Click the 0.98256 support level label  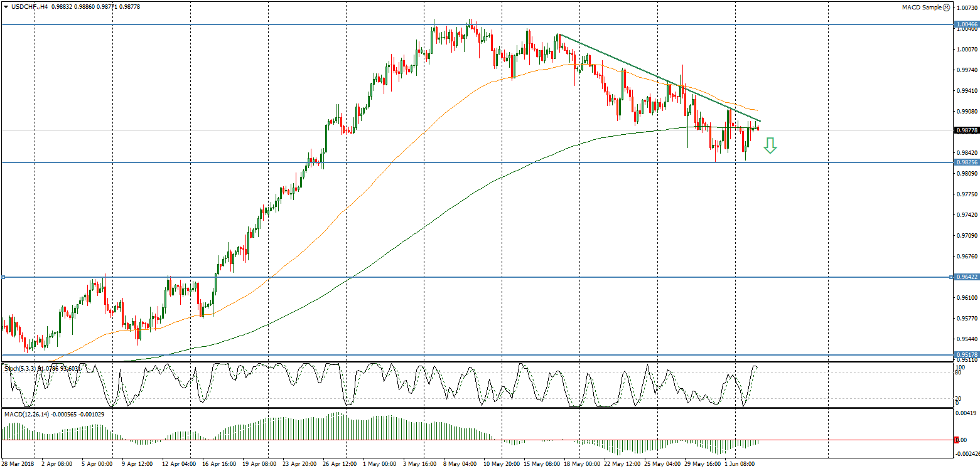point(966,162)
